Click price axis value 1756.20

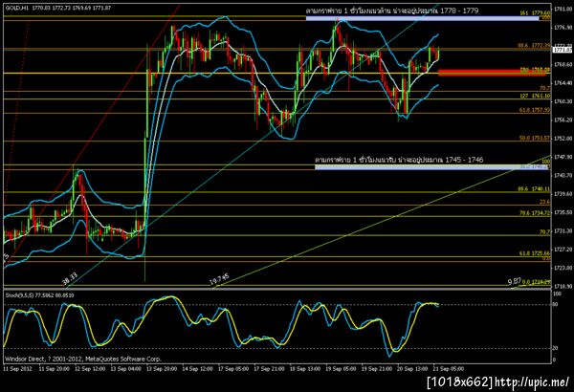coord(563,120)
